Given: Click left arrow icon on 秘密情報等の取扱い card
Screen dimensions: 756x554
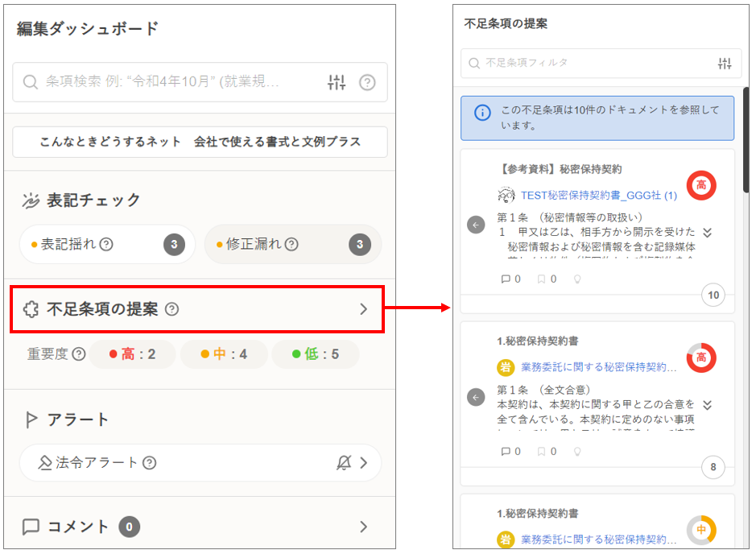Looking at the screenshot, I should tap(476, 225).
